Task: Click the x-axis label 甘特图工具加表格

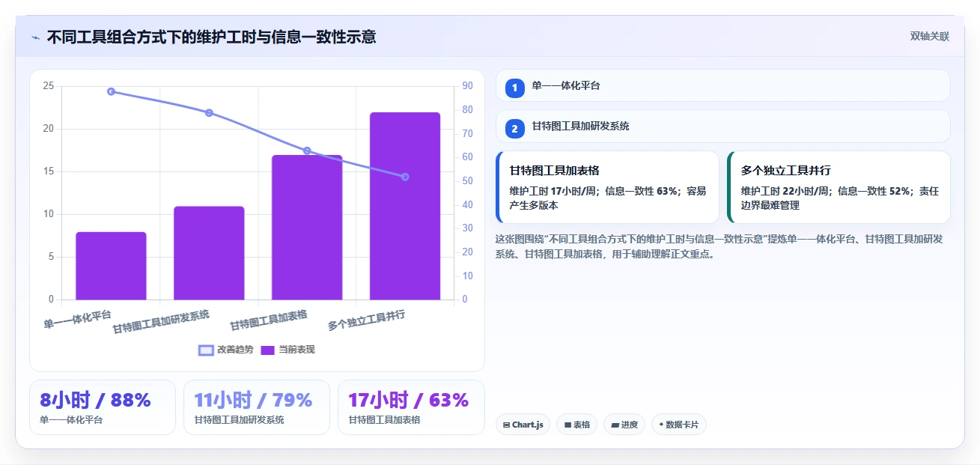Action: coord(269,320)
